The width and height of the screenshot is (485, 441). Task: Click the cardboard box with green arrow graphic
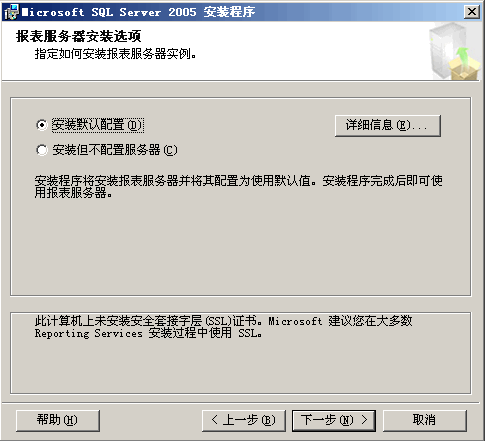click(464, 65)
